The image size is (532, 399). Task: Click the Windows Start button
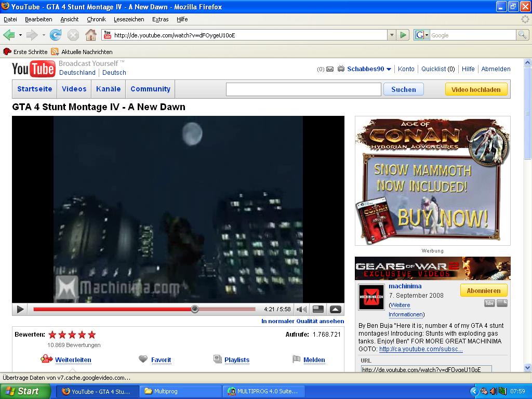(25, 391)
